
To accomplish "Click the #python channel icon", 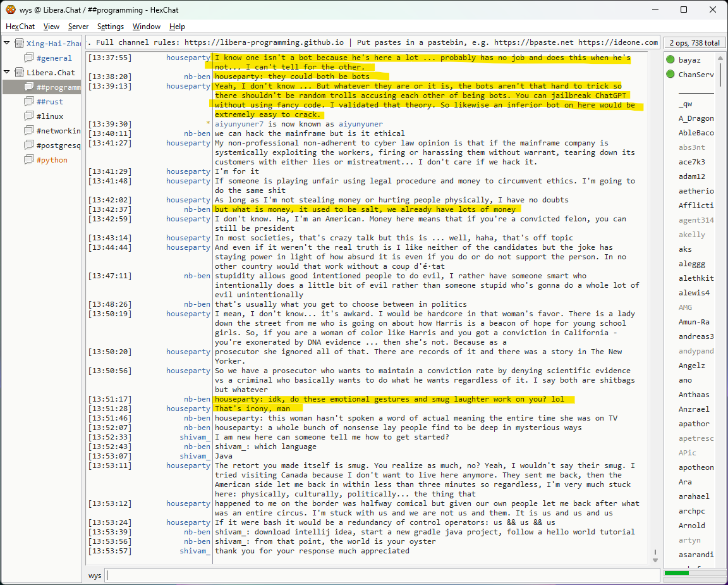I will point(29,160).
